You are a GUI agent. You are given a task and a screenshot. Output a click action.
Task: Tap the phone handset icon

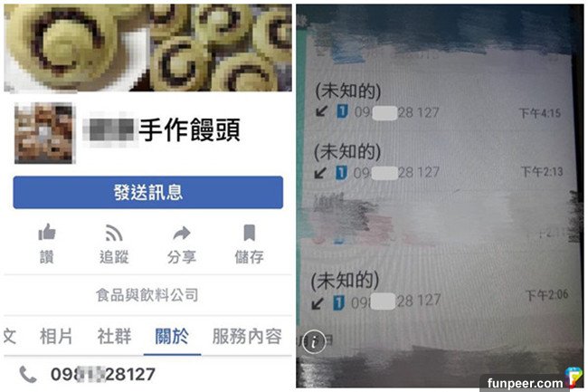(28, 375)
